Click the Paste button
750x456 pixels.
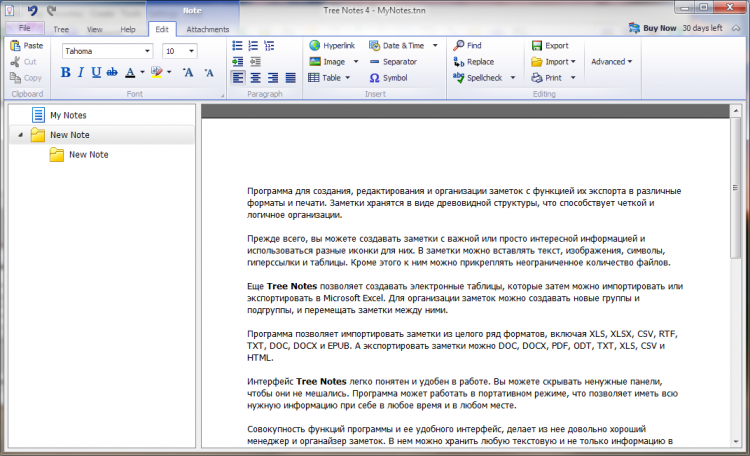point(27,45)
